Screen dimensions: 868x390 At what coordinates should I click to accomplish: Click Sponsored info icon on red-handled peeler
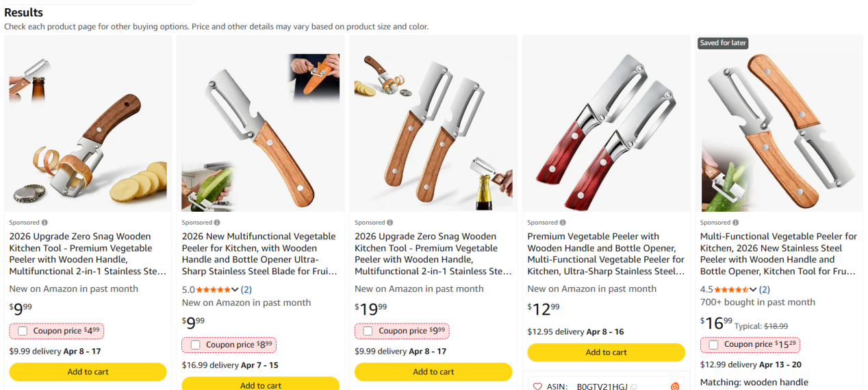point(563,223)
